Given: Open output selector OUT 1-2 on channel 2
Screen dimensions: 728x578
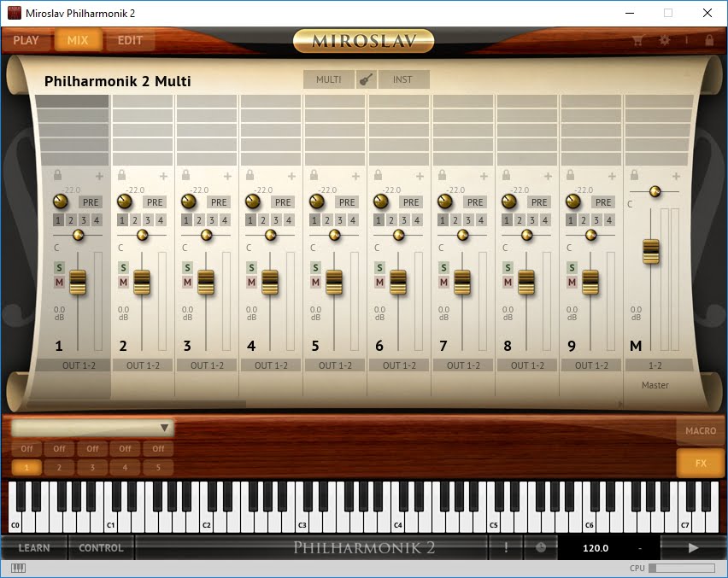Looking at the screenshot, I should (143, 365).
